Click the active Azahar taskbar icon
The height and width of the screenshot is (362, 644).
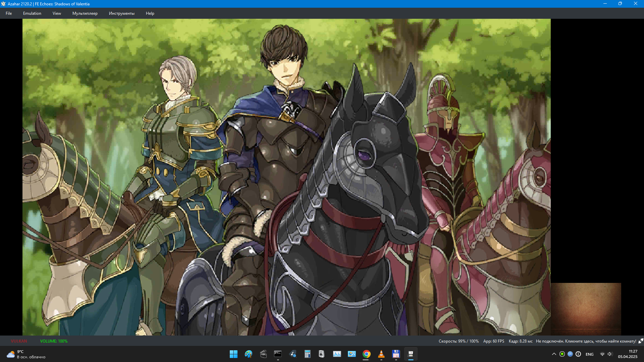pyautogui.click(x=411, y=354)
